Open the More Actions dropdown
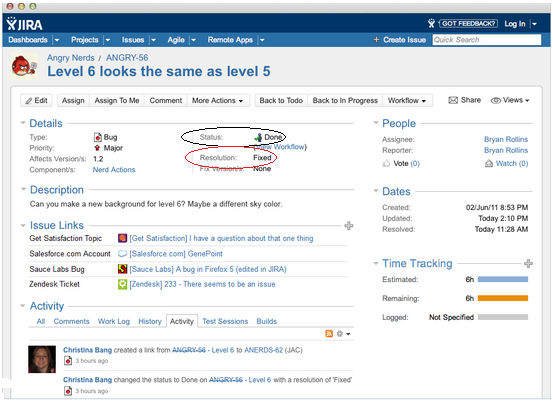The width and height of the screenshot is (553, 402). [218, 100]
